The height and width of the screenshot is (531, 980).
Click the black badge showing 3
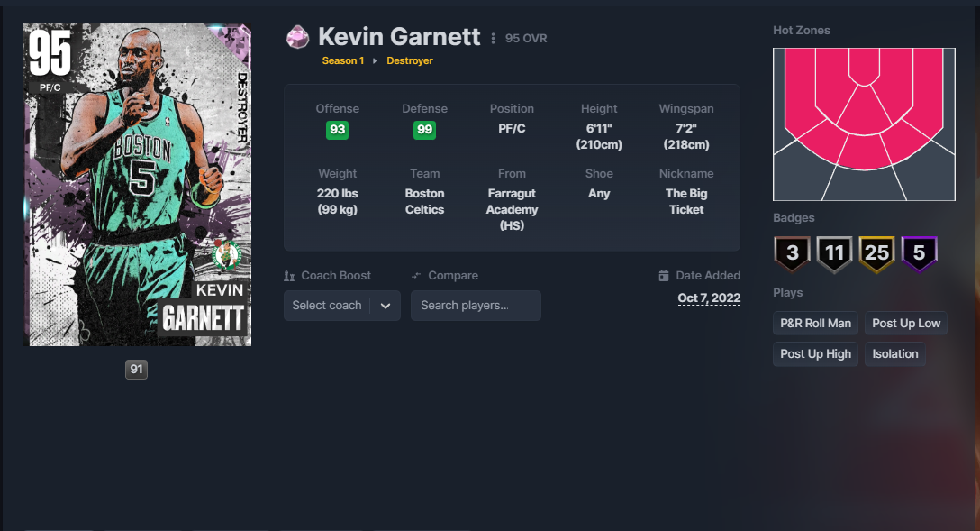pos(792,253)
